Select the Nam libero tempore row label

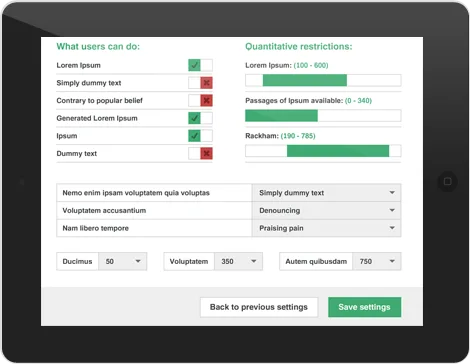click(x=96, y=228)
